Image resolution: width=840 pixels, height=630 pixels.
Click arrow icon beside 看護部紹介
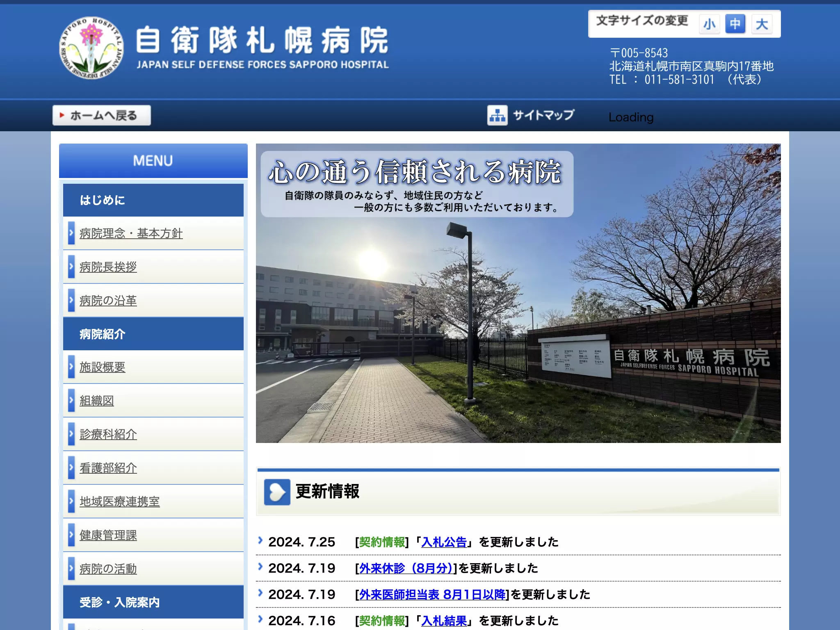(x=71, y=468)
